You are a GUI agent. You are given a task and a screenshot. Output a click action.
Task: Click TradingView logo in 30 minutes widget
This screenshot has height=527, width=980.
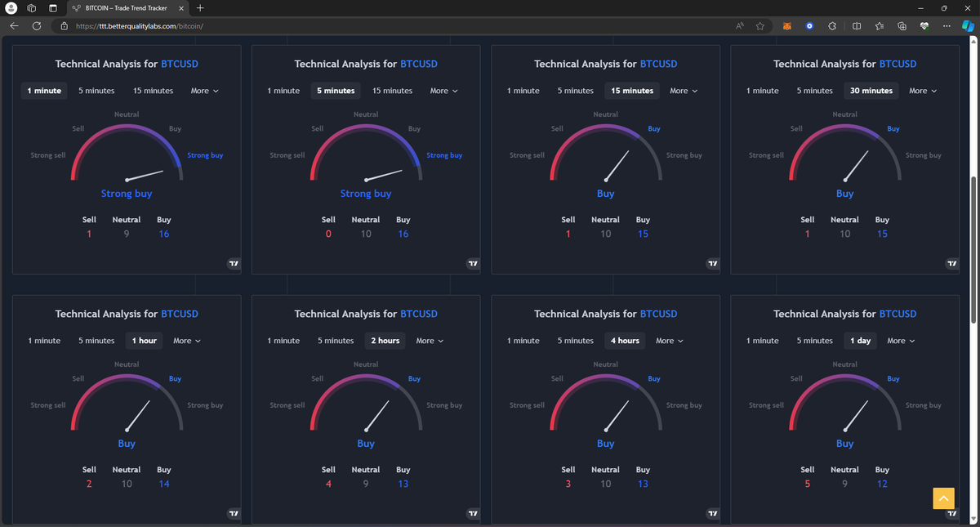(951, 264)
